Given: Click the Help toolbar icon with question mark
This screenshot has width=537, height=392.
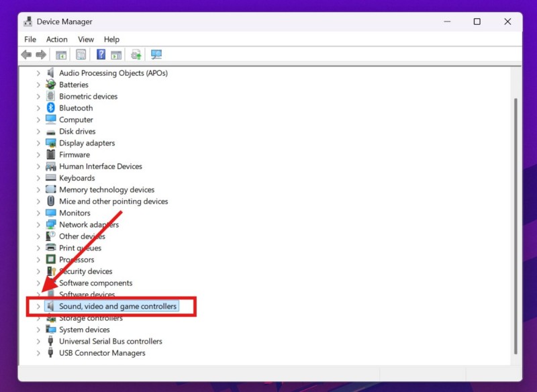Looking at the screenshot, I should pyautogui.click(x=101, y=55).
